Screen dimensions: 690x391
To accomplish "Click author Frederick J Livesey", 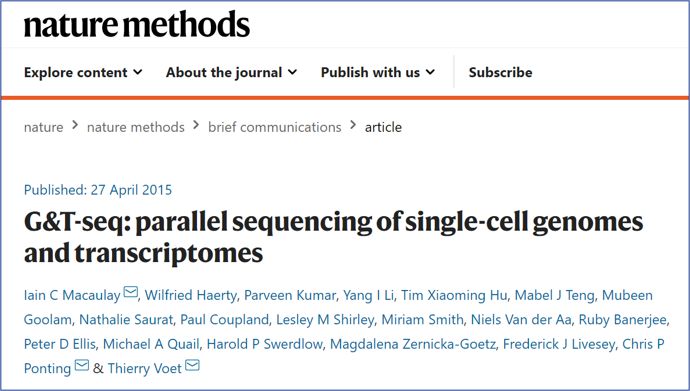I will [x=559, y=344].
